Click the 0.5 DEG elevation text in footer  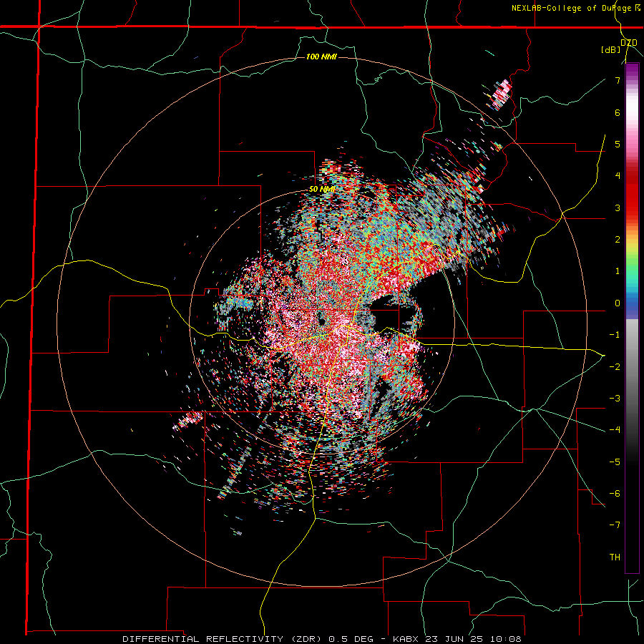[x=351, y=639]
